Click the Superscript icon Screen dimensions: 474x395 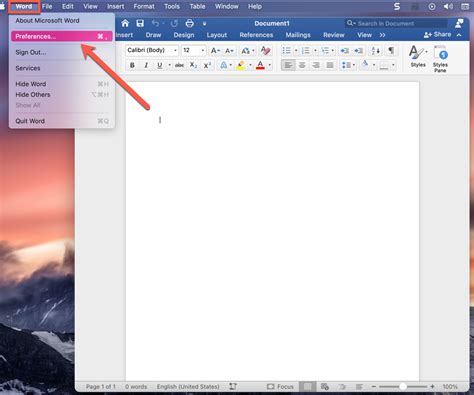pyautogui.click(x=207, y=65)
